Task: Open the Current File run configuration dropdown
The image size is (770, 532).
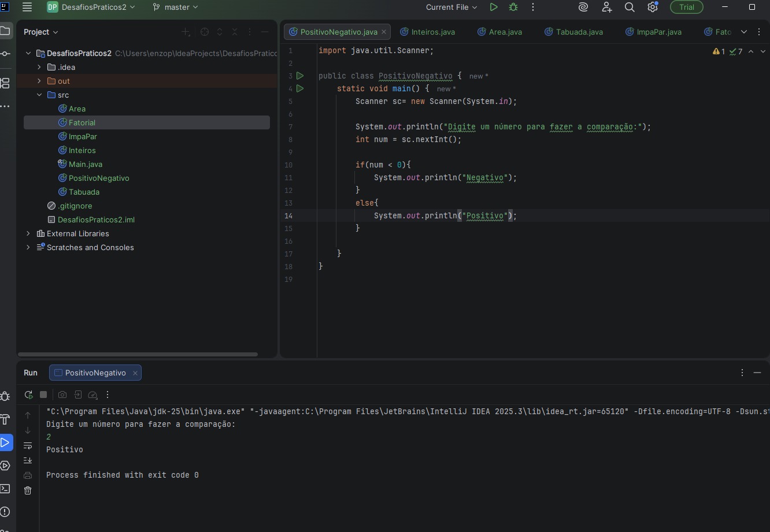Action: [x=451, y=8]
